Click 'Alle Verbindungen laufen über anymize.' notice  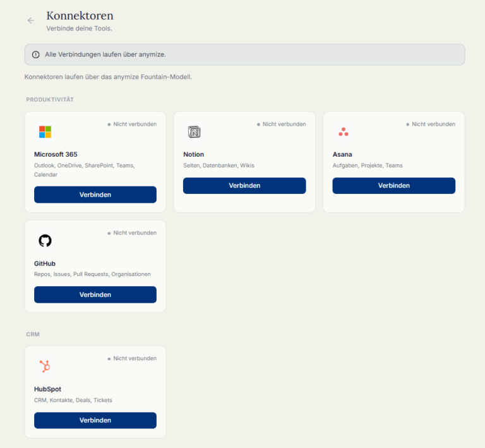tap(105, 54)
